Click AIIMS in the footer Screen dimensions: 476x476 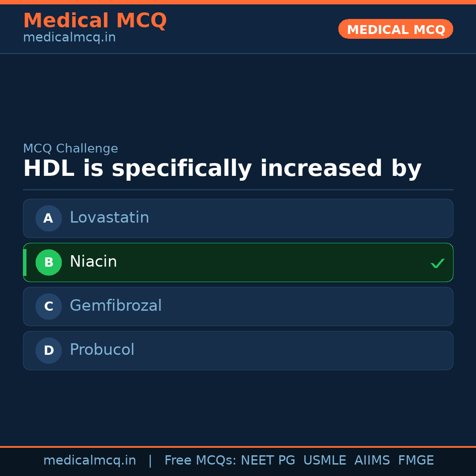372,461
